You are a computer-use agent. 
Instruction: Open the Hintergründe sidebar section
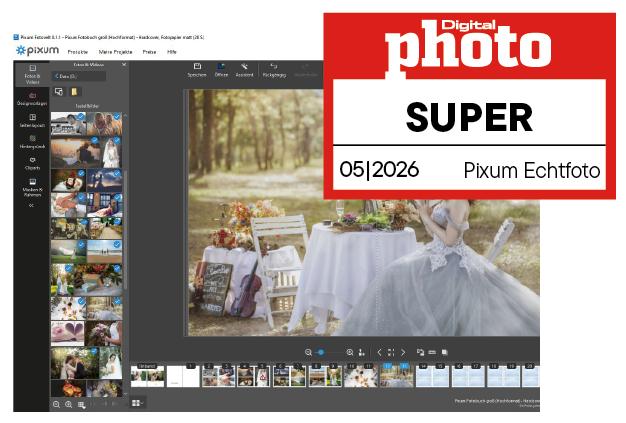pyautogui.click(x=32, y=142)
